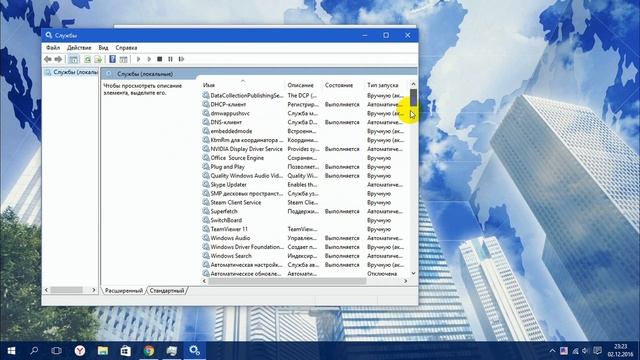Select Службы (локальные) in the left tree
This screenshot has width=640, height=360.
pos(71,72)
